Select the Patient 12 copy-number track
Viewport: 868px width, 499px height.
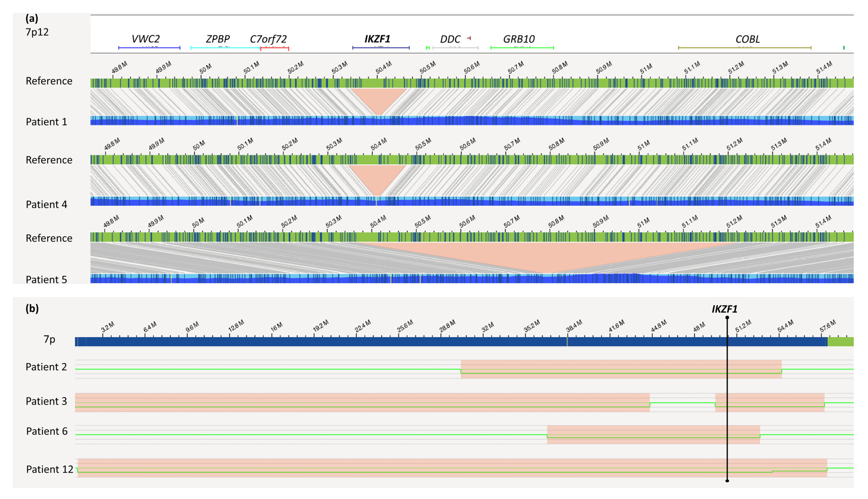point(452,468)
